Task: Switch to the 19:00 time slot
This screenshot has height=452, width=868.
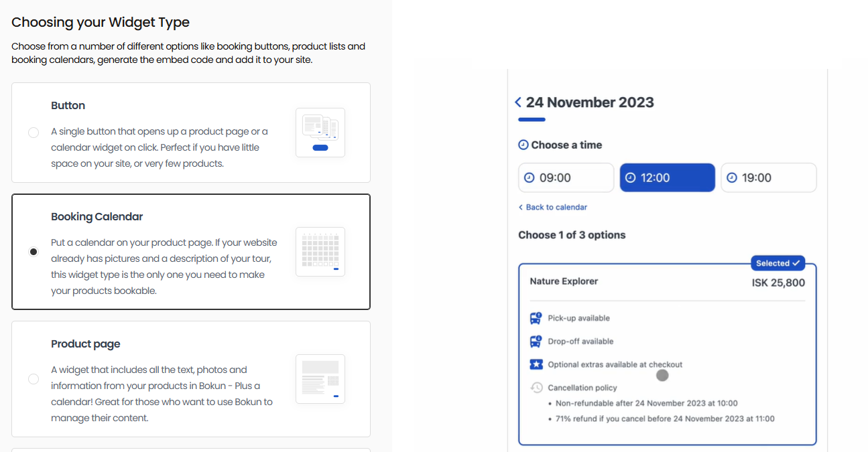Action: click(768, 177)
